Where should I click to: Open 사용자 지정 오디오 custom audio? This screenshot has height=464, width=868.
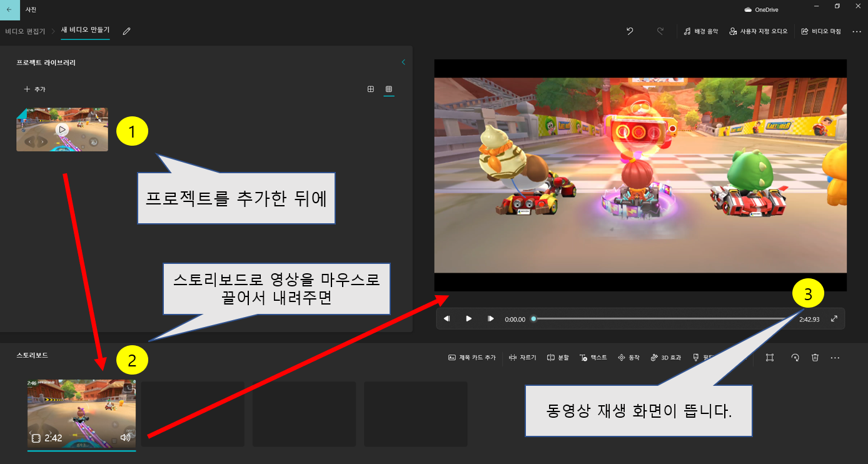tap(758, 31)
